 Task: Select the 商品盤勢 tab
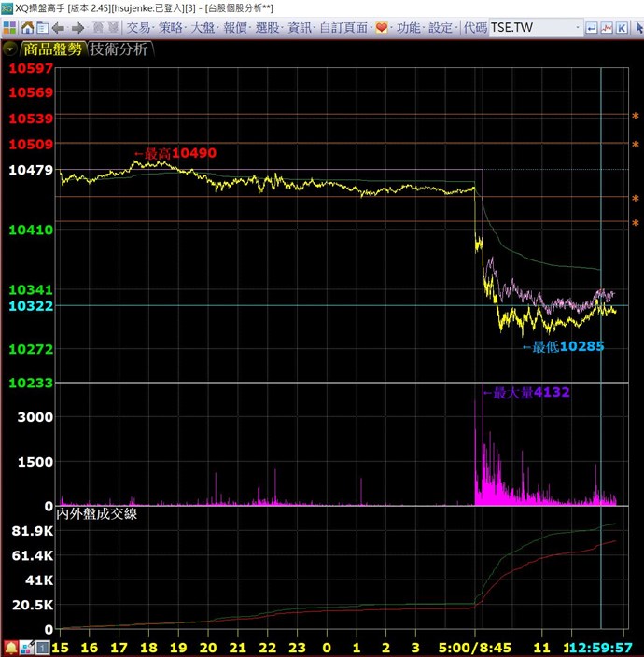(x=52, y=49)
